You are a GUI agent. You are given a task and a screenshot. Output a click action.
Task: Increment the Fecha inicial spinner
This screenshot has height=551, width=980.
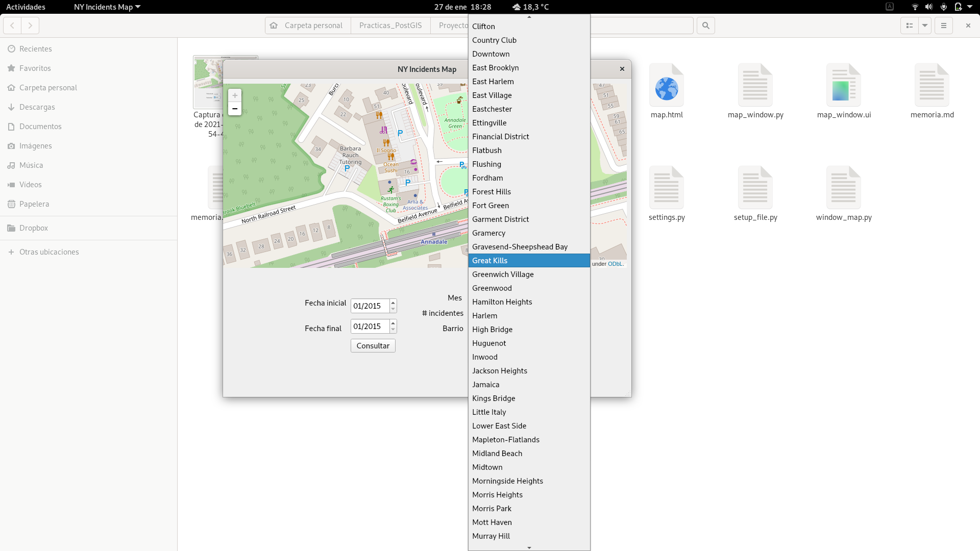[393, 303]
